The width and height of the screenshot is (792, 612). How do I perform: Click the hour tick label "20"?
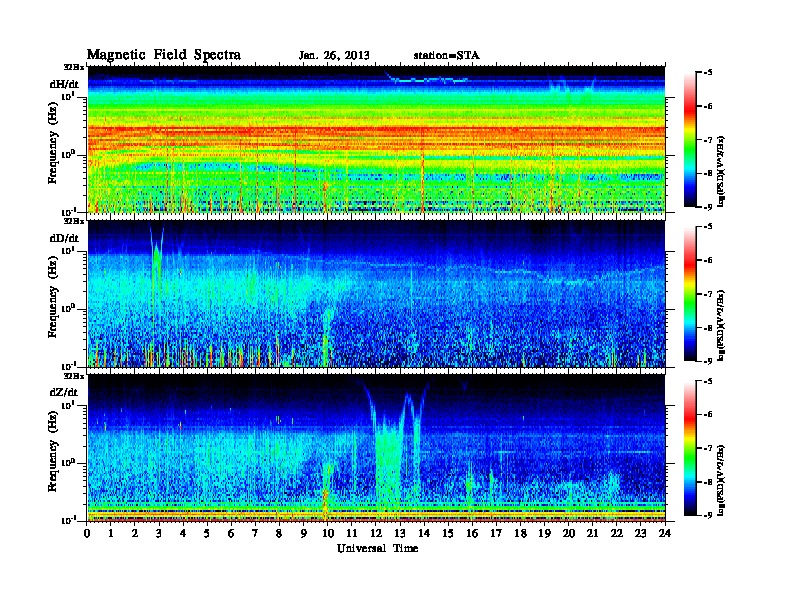568,534
